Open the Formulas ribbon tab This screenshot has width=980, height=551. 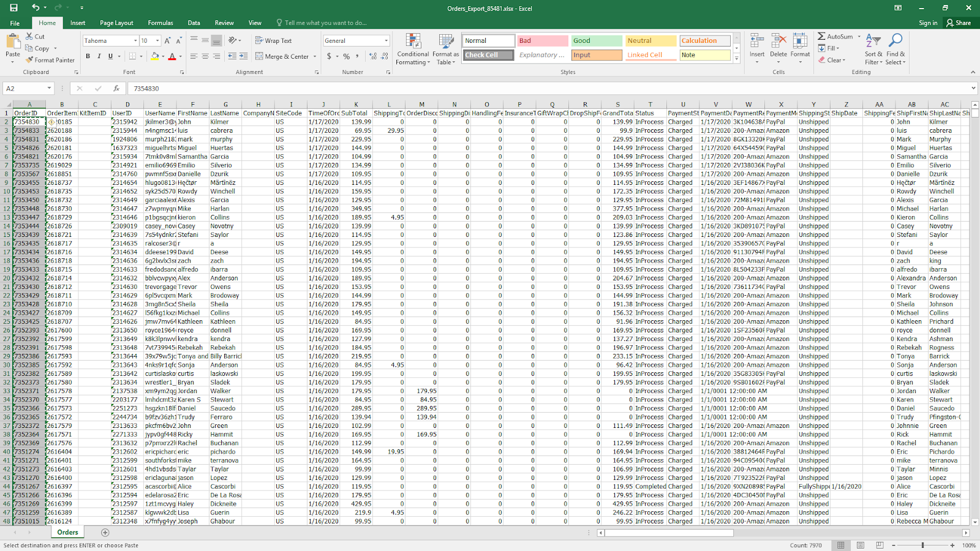[x=160, y=23]
